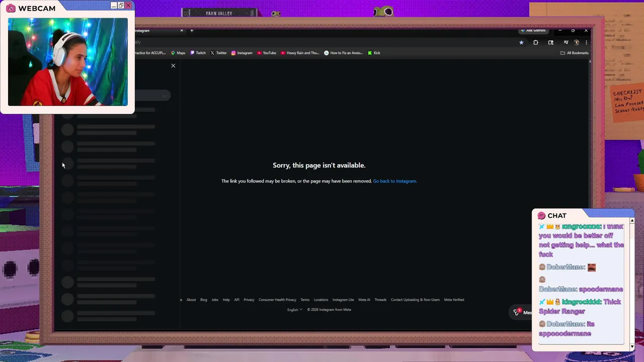The width and height of the screenshot is (644, 362).
Task: Open the About footer link
Action: click(191, 300)
